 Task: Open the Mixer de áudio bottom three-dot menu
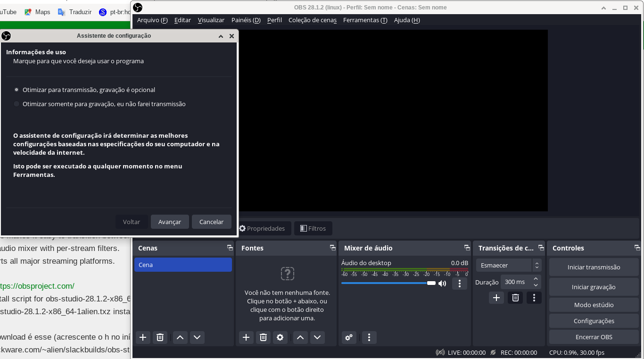(x=369, y=337)
